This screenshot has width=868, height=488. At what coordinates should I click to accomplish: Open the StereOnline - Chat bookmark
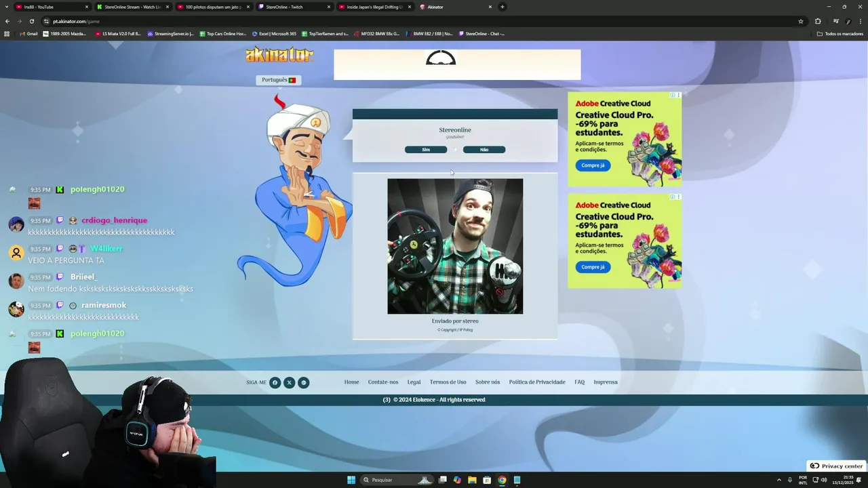coord(482,34)
